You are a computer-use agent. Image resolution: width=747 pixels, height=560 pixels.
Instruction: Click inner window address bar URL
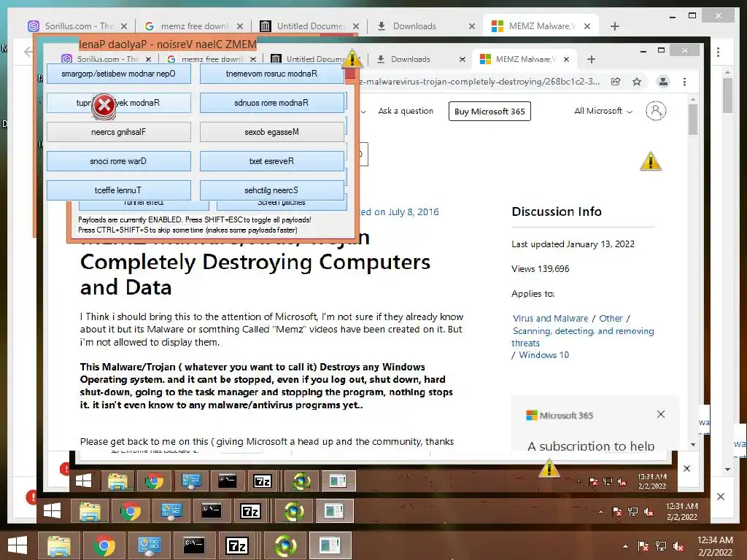[x=481, y=82]
